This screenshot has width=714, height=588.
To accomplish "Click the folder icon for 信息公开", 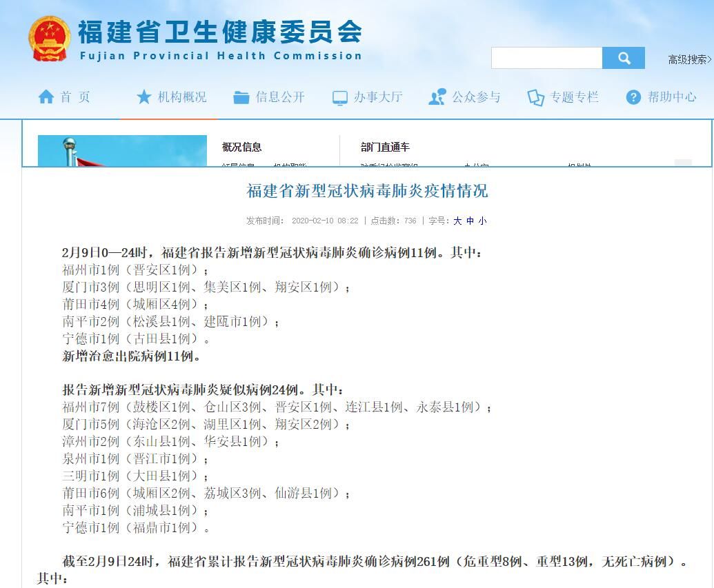I will tap(241, 97).
